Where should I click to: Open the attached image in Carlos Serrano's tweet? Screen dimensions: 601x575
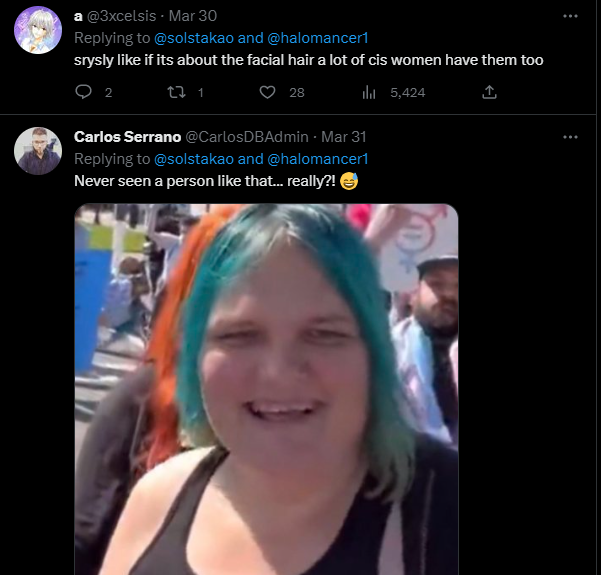click(x=266, y=389)
